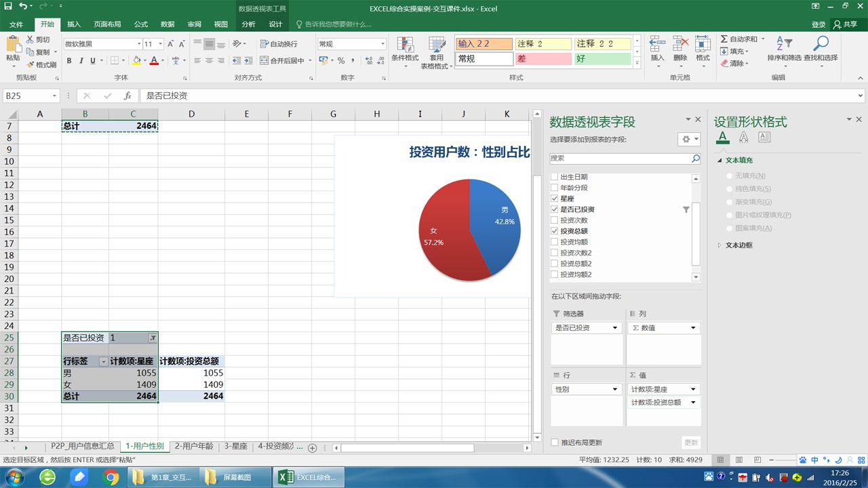Uncheck the 投资总额 field checkbox

(x=555, y=231)
